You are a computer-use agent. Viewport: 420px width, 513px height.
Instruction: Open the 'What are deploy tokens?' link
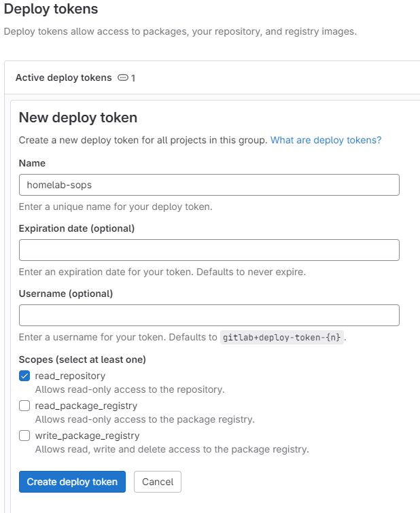326,140
